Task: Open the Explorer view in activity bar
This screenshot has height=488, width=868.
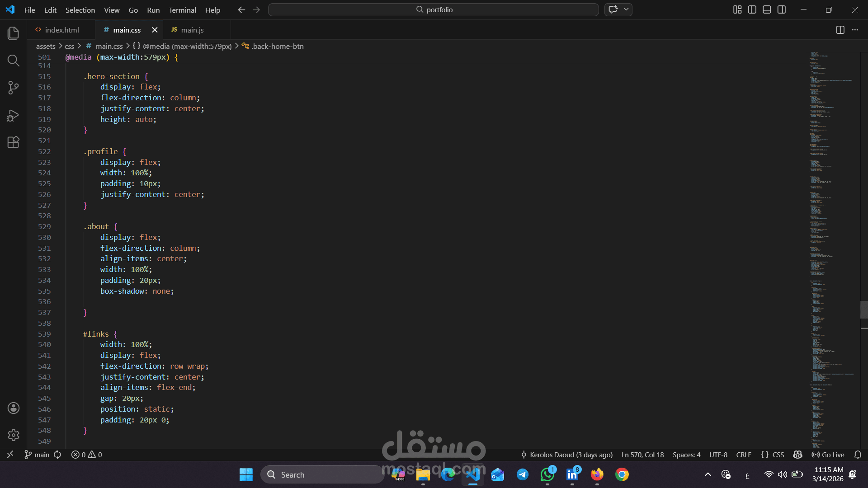Action: coord(14,33)
